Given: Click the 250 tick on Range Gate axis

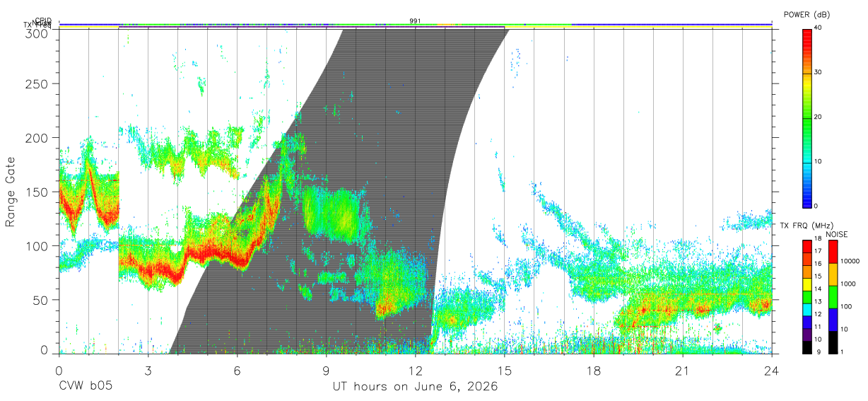Looking at the screenshot, I should [37, 84].
